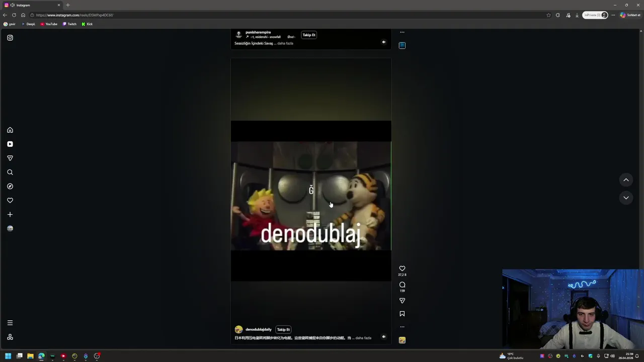
Task: Reload the Instagram page
Action: 14,15
